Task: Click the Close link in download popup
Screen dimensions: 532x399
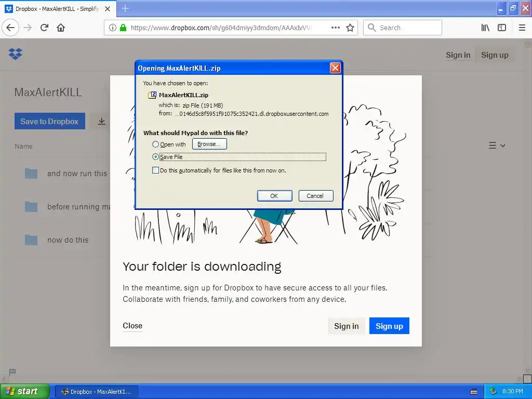Action: (x=132, y=326)
